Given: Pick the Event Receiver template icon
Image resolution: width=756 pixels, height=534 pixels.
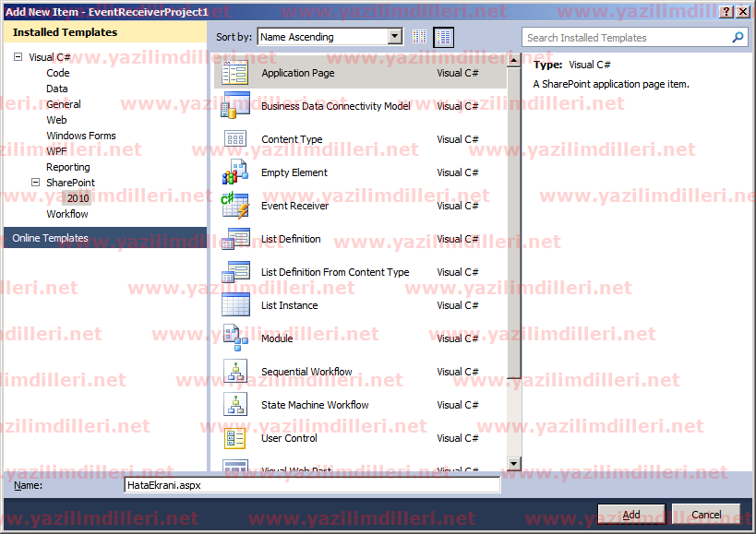Looking at the screenshot, I should click(x=234, y=205).
